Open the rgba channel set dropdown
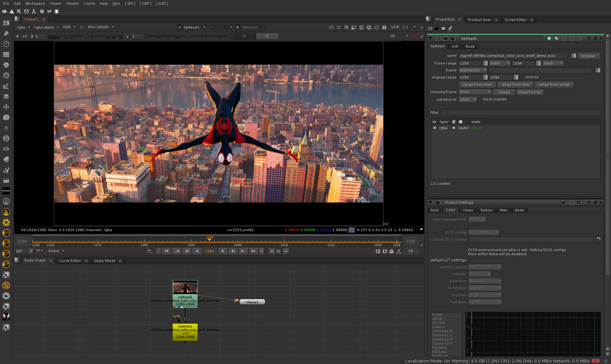The height and width of the screenshot is (364, 611). (24, 27)
